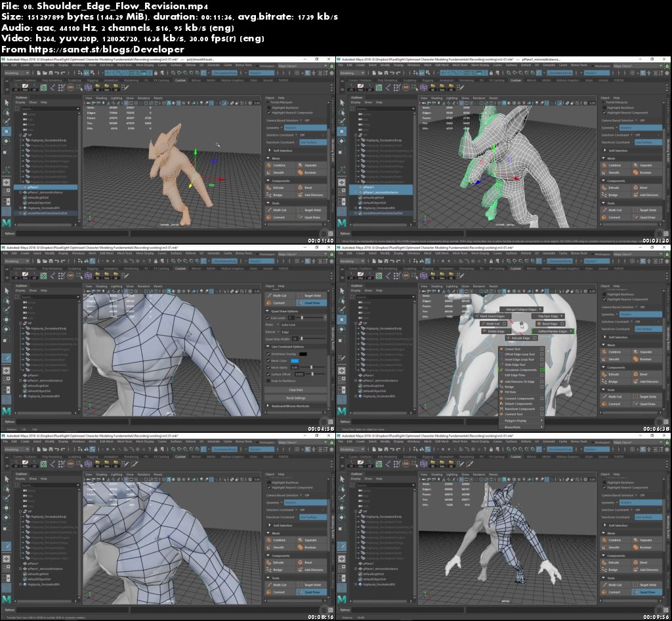Click the pencil brush shelf icon in the 00:08:16 frame
This screenshot has width=672, height=621.
point(135,464)
